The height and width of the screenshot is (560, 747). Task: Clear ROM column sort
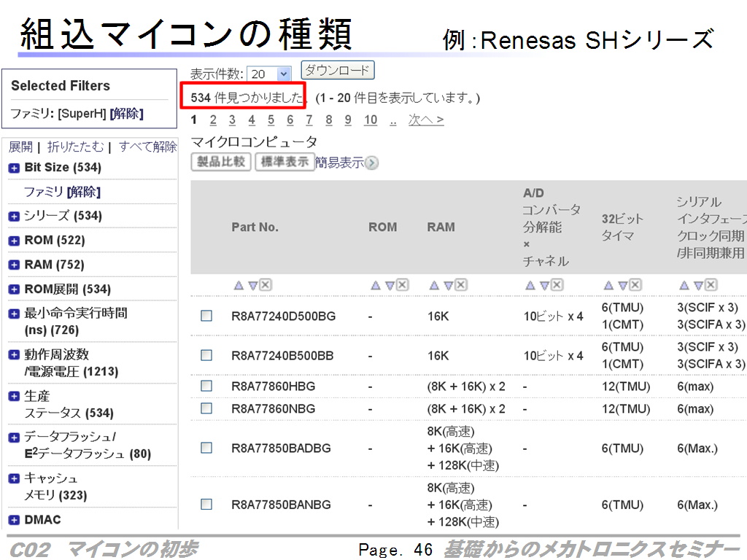point(402,285)
